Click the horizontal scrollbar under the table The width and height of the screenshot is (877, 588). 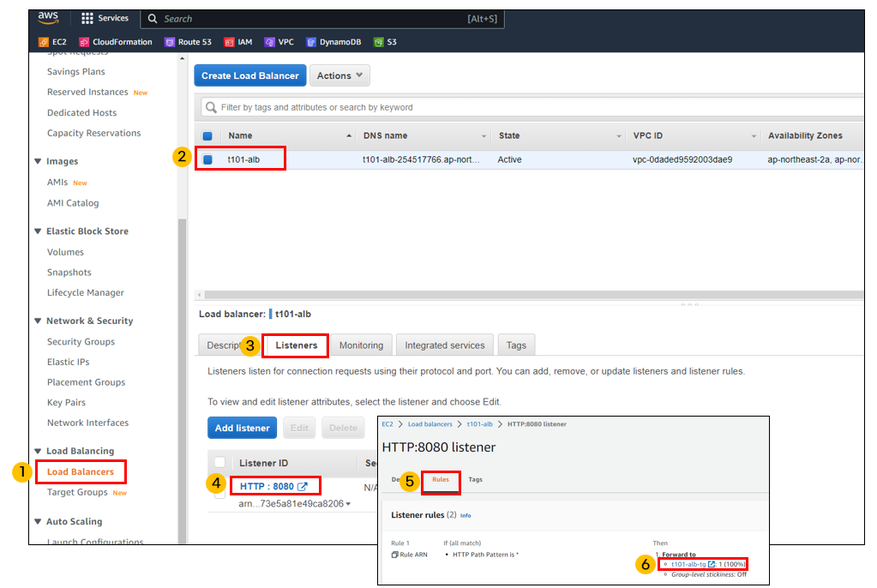tap(532, 294)
